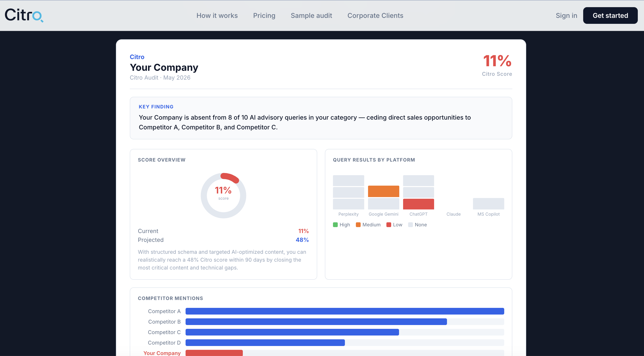Click the Current 11% value
This screenshot has width=644, height=356.
(303, 231)
